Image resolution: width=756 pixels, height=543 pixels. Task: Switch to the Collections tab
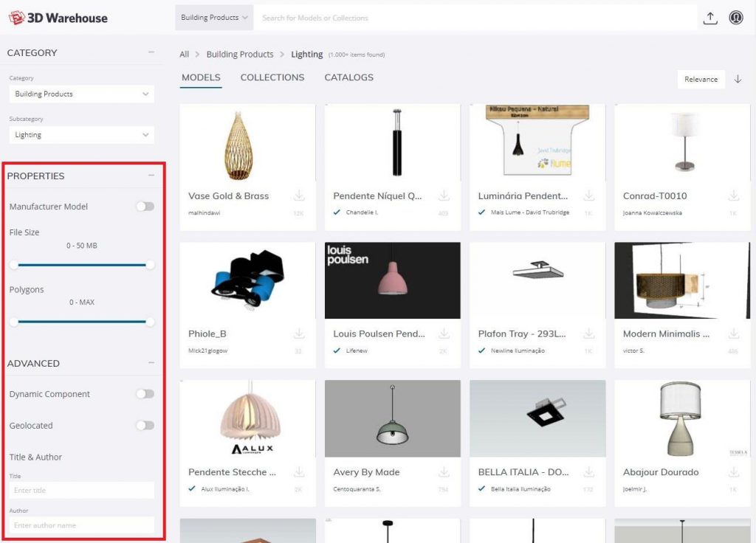pyautogui.click(x=272, y=77)
